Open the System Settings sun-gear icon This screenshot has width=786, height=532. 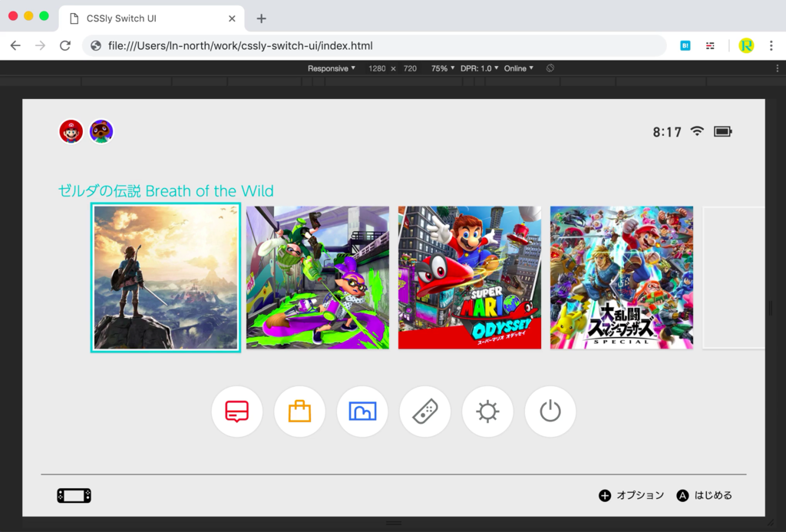[x=487, y=411]
